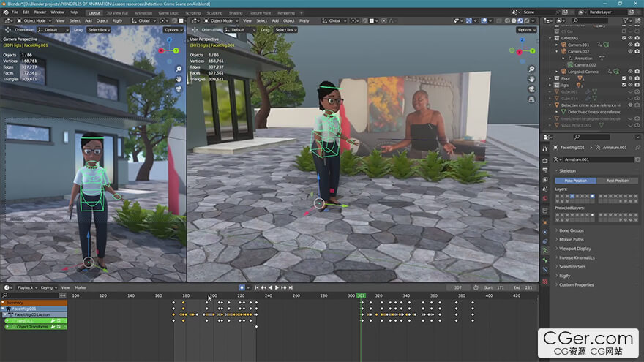Uncheck the Floor collection checkbox
This screenshot has height=362, width=644.
coord(624,78)
